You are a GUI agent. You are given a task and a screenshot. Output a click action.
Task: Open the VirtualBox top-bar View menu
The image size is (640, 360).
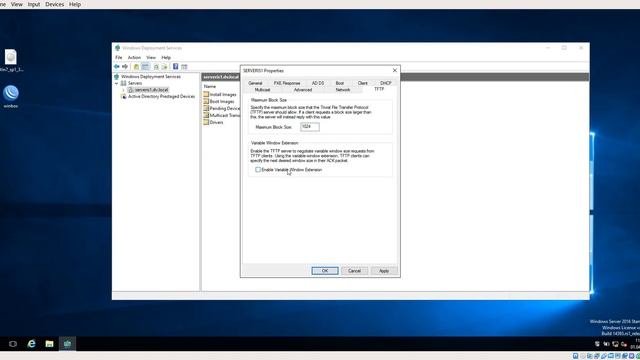[x=16, y=4]
